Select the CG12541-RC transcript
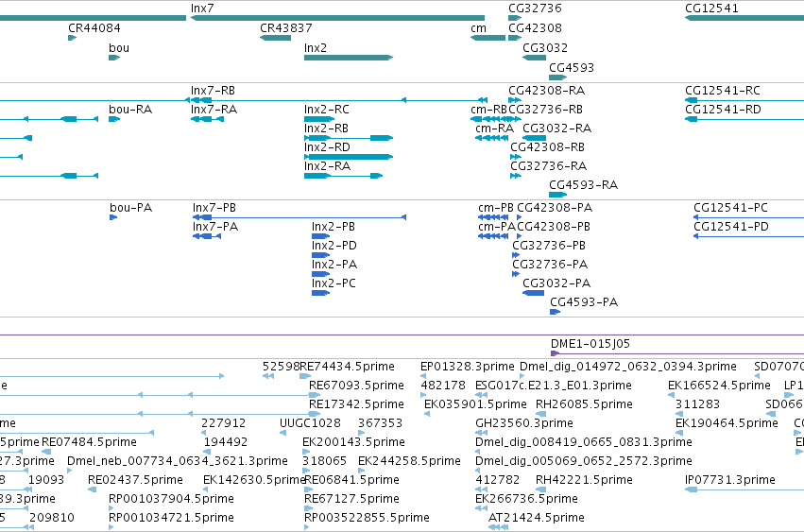Image resolution: width=804 pixels, height=532 pixels. click(744, 100)
